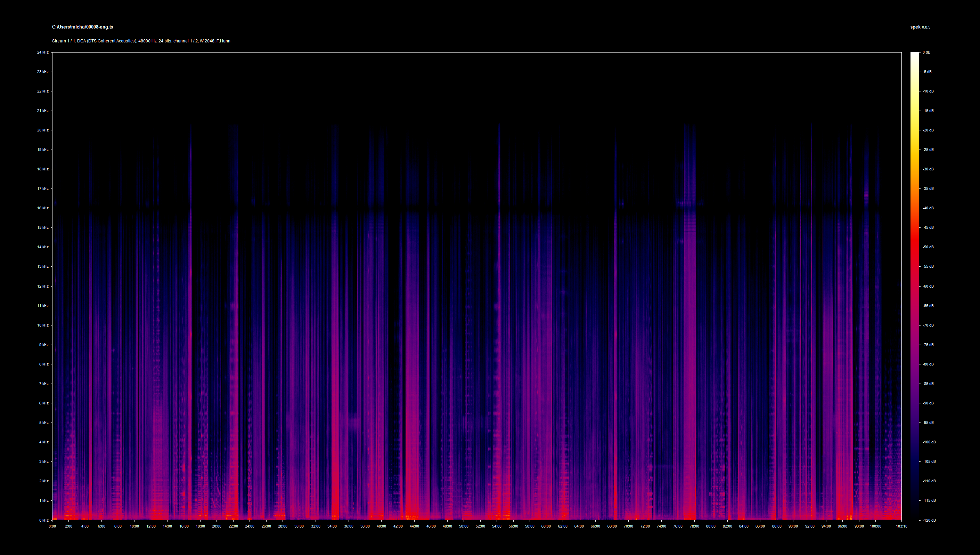Click the -85 dB scale label
Image resolution: width=980 pixels, height=555 pixels.
click(x=928, y=384)
